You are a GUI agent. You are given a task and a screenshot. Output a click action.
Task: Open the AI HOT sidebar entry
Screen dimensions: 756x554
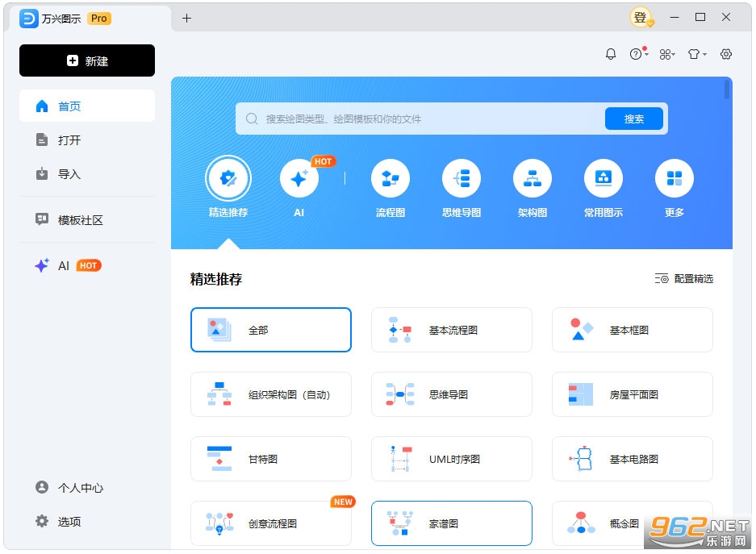[87, 266]
